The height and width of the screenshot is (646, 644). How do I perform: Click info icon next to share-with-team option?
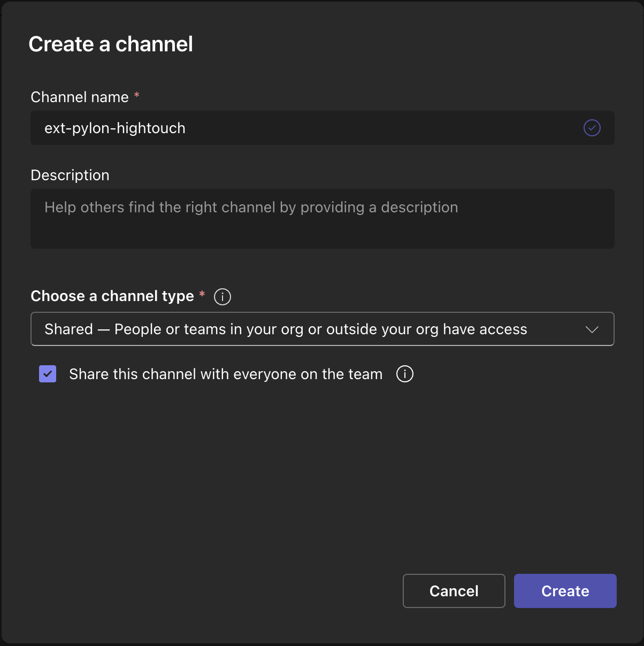(404, 374)
